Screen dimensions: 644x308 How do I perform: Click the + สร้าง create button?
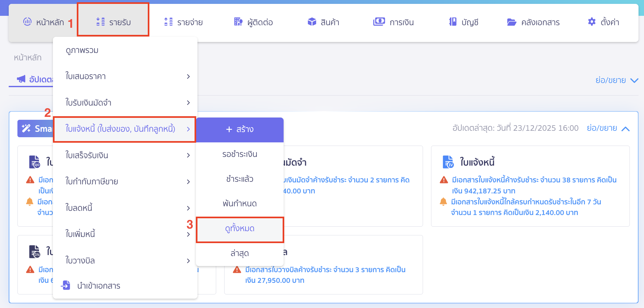[x=240, y=129]
